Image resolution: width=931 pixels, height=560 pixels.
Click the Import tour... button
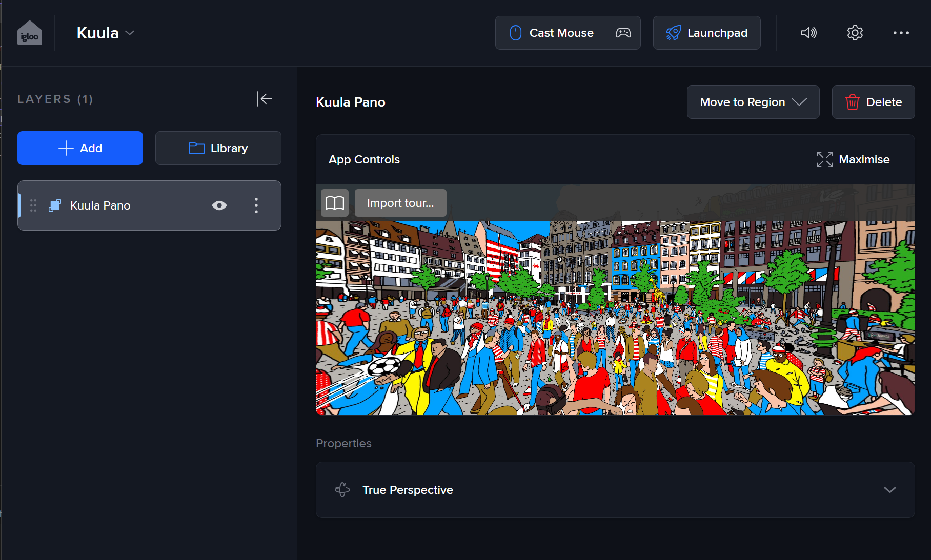[400, 203]
